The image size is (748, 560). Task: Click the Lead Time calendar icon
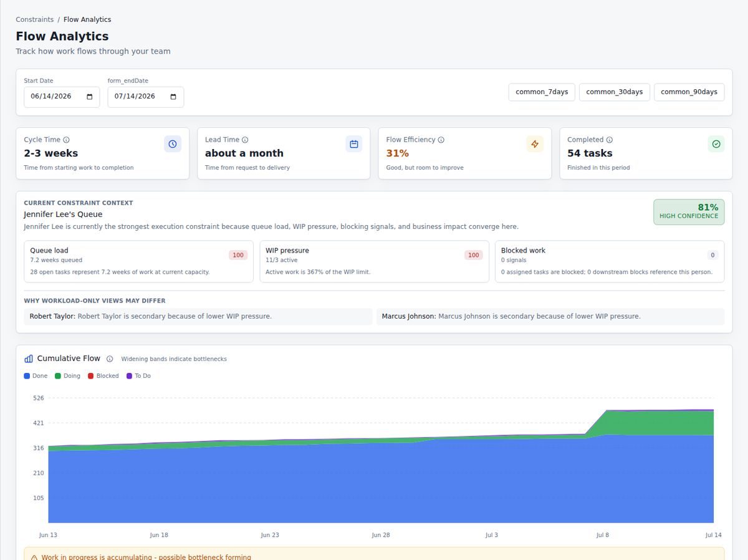point(354,144)
